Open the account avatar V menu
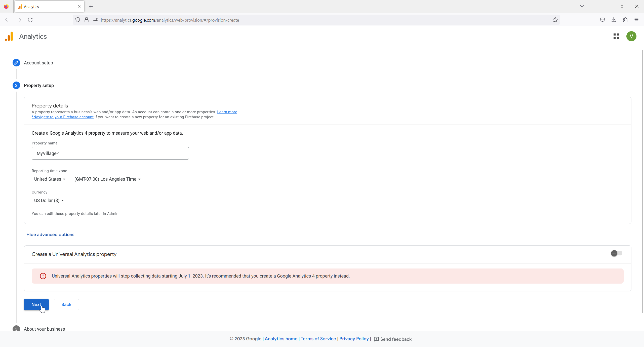 click(631, 36)
